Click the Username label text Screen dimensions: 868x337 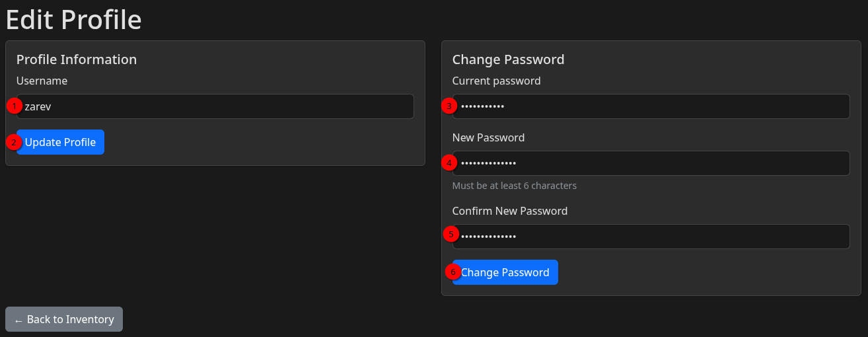click(x=42, y=81)
